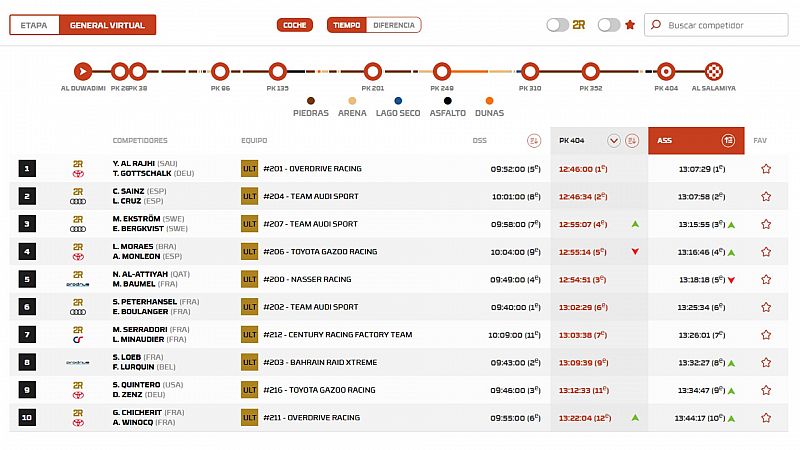Click the ASS column sort icon

[728, 141]
